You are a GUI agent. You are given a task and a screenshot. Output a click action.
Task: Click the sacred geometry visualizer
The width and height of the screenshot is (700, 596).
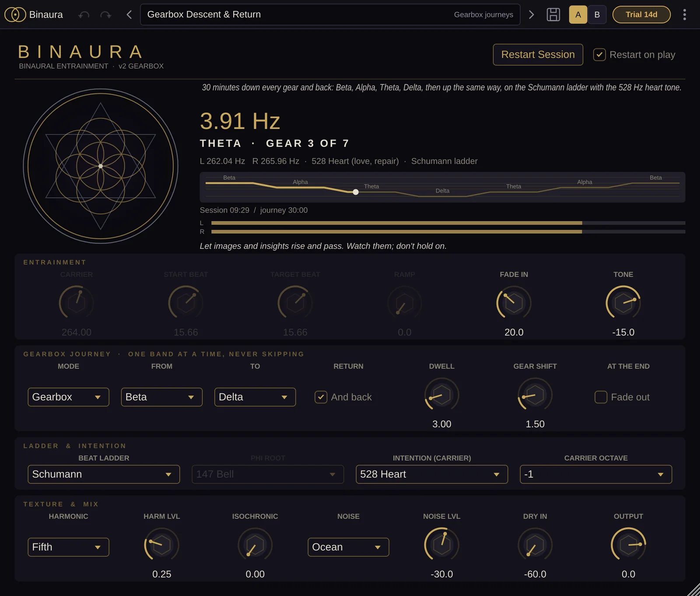[101, 166]
